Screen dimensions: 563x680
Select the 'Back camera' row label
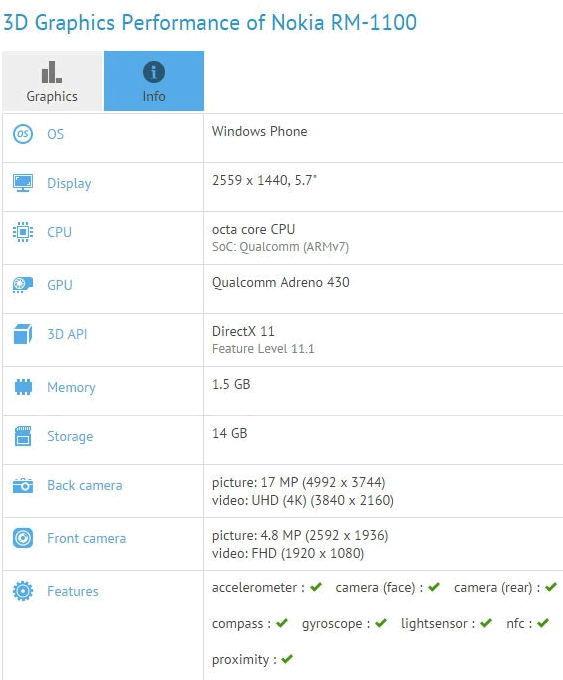(x=85, y=485)
